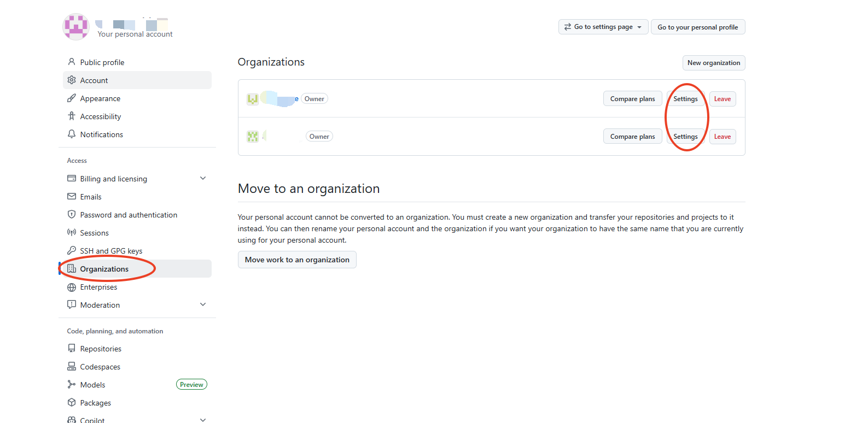Click the envelope icon for Emails
This screenshot has width=868, height=423.
[x=72, y=196]
